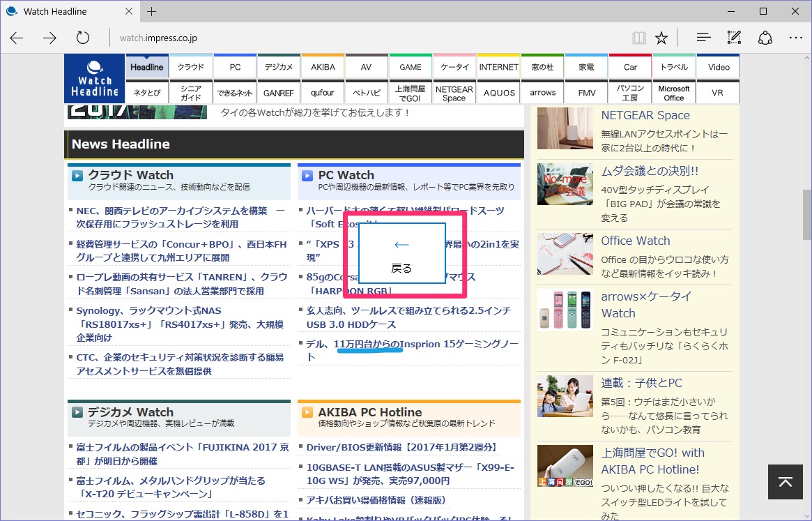Screen dimensions: 812x521
Task: Open the Microsoft Office navigation item
Action: point(674,92)
